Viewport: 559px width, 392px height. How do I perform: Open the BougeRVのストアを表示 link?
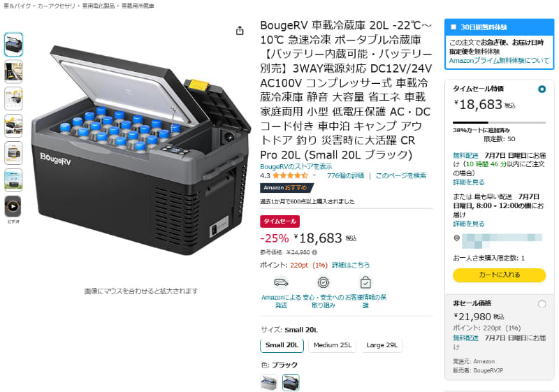[296, 166]
